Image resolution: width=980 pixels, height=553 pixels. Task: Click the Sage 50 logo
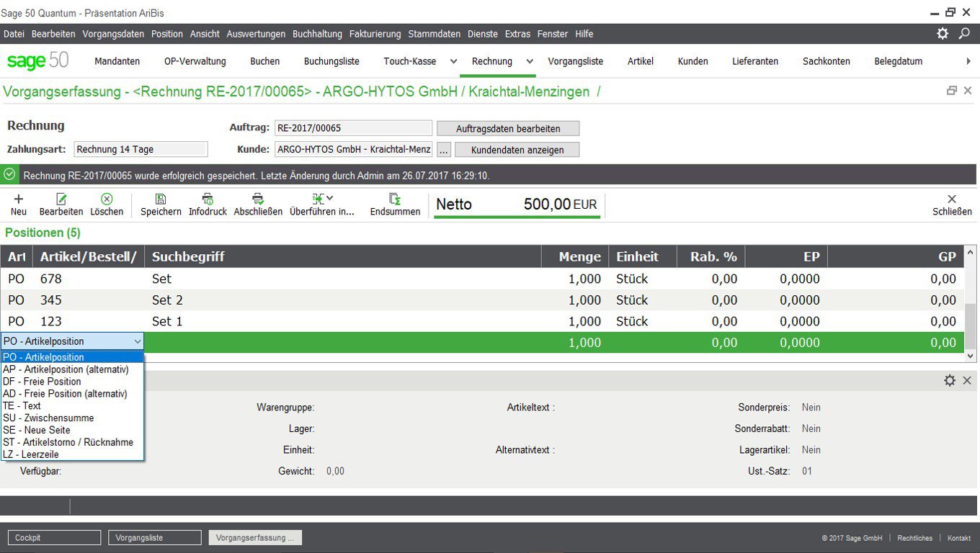pyautogui.click(x=37, y=61)
